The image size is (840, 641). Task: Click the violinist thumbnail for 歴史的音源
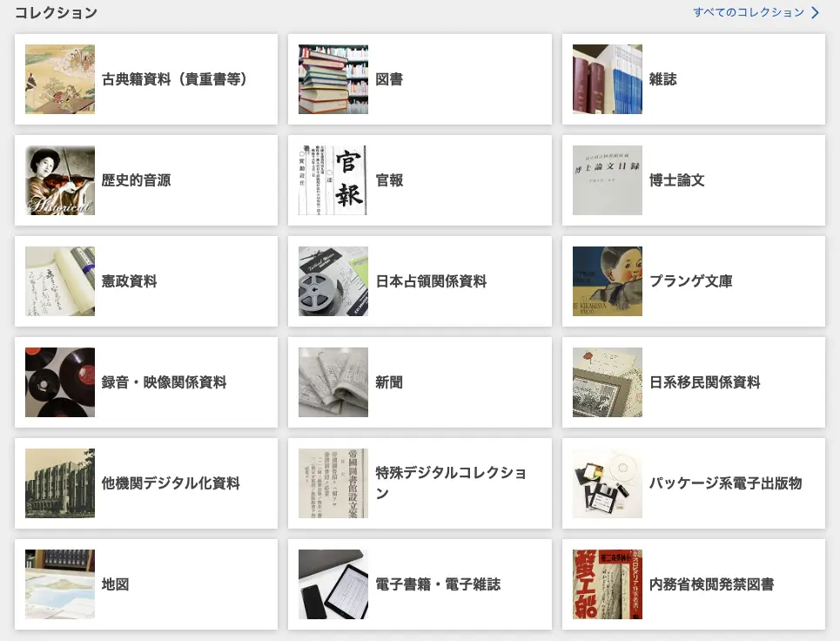60,180
